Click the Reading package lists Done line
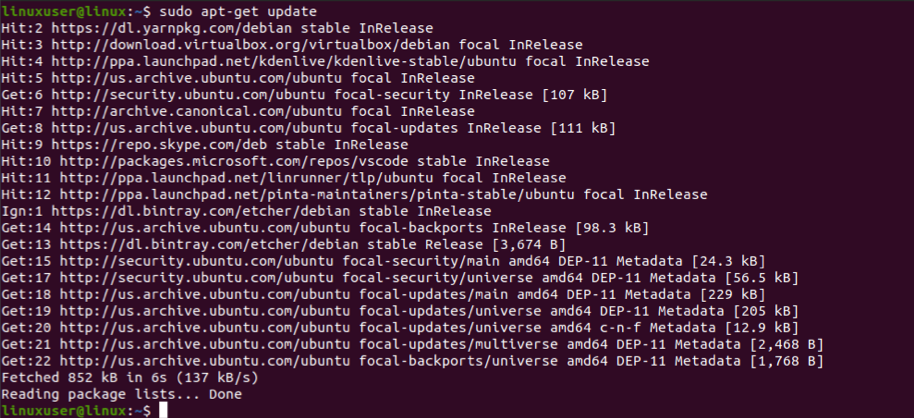 pyautogui.click(x=122, y=395)
